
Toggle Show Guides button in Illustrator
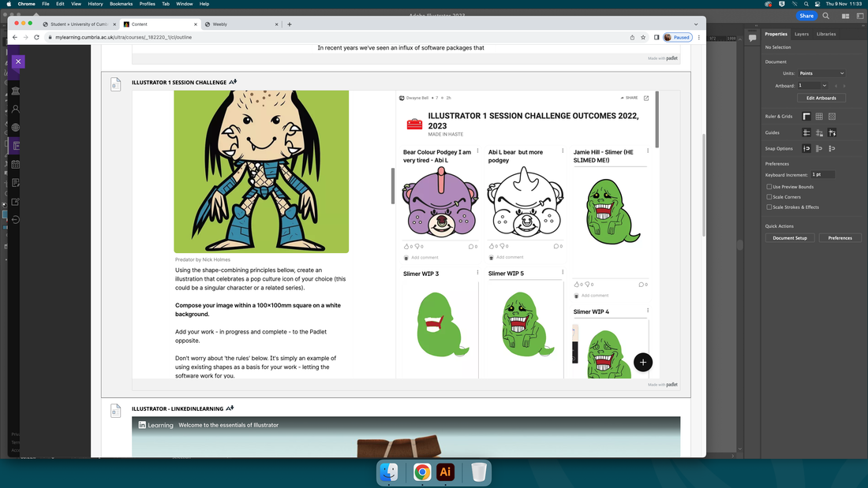pyautogui.click(x=806, y=132)
